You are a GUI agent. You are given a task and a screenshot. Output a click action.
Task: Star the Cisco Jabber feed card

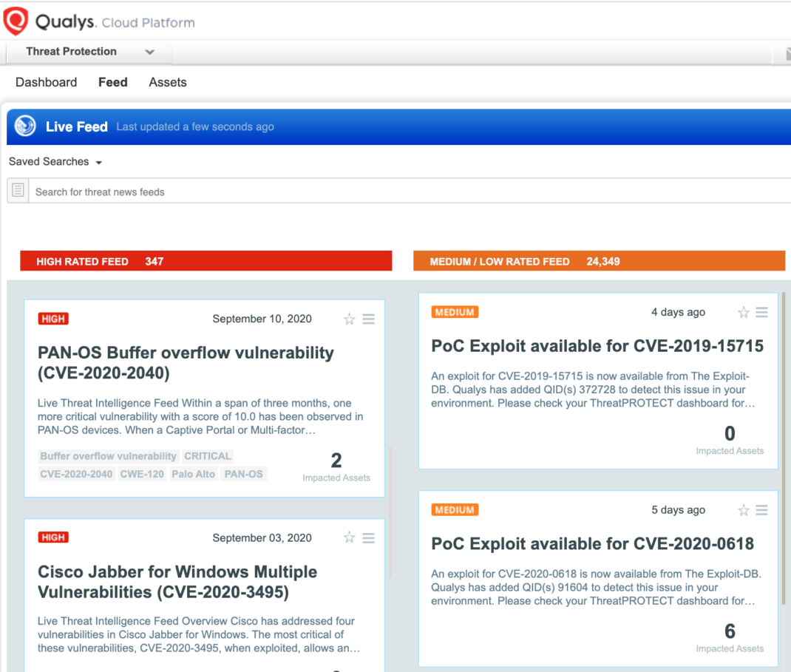[x=349, y=537]
